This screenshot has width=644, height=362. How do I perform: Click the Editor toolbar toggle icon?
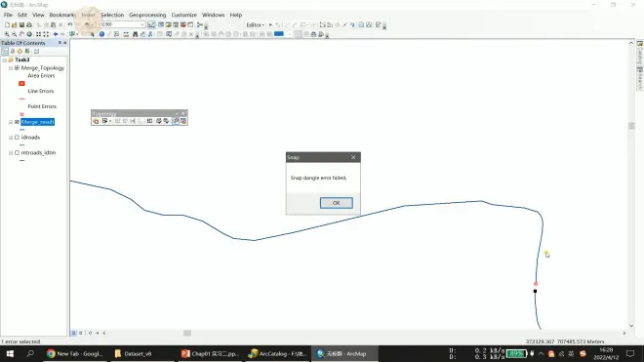click(x=151, y=24)
